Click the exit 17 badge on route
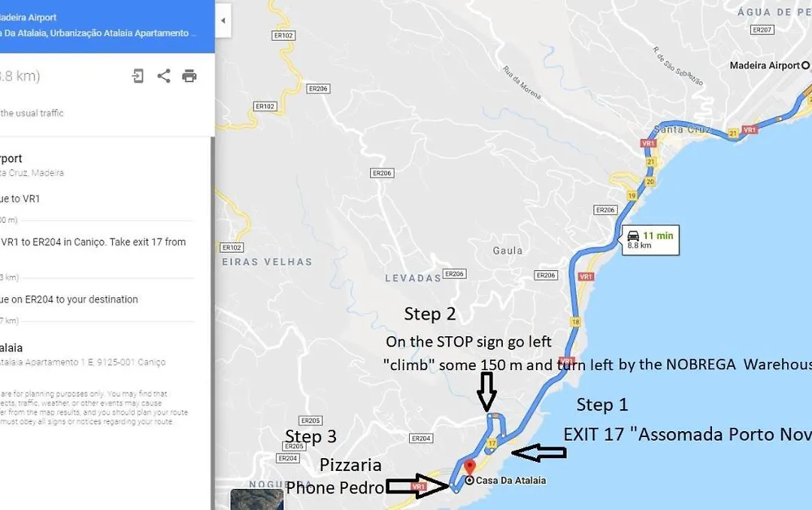 pos(492,443)
